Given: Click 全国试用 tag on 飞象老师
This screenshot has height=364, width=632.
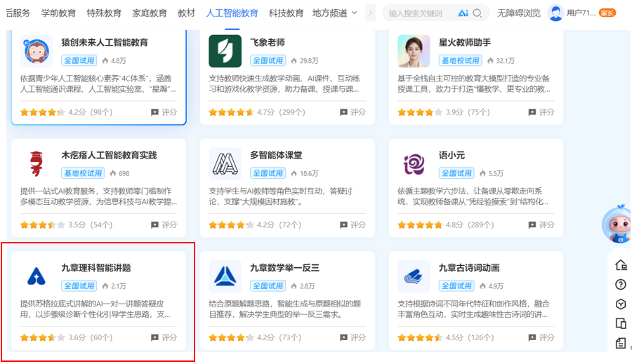Looking at the screenshot, I should (268, 60).
